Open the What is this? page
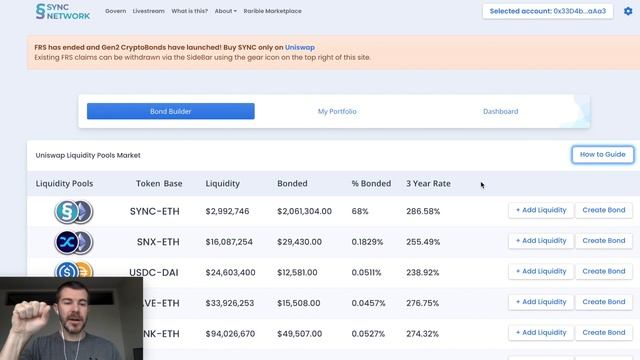Viewport: 640px width, 360px height. (189, 11)
